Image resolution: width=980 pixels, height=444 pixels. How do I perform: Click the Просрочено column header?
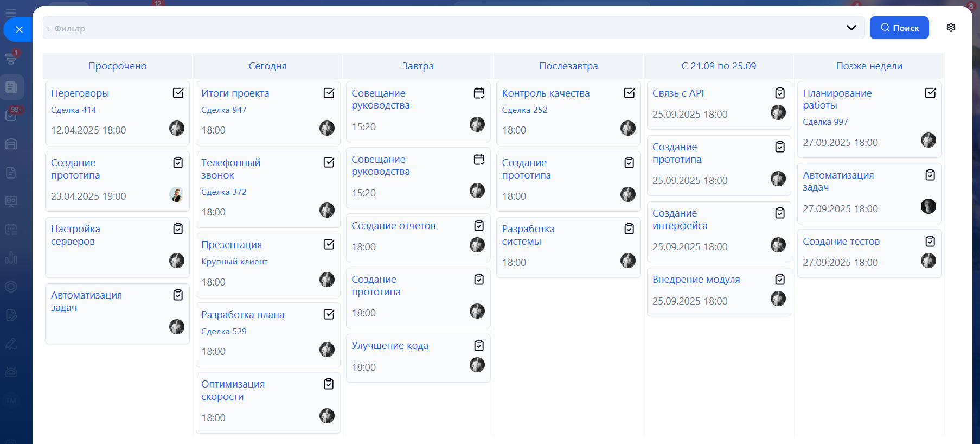(117, 66)
